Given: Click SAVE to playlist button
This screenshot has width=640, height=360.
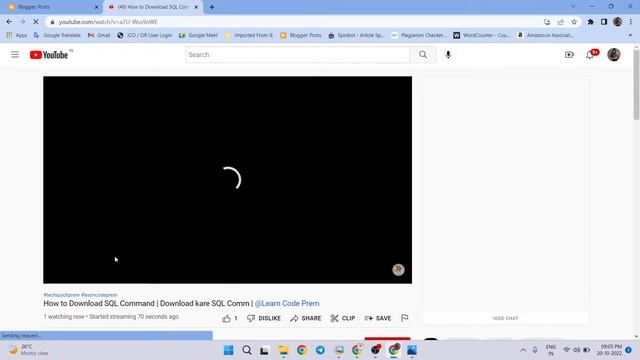Looking at the screenshot, I should click(378, 318).
